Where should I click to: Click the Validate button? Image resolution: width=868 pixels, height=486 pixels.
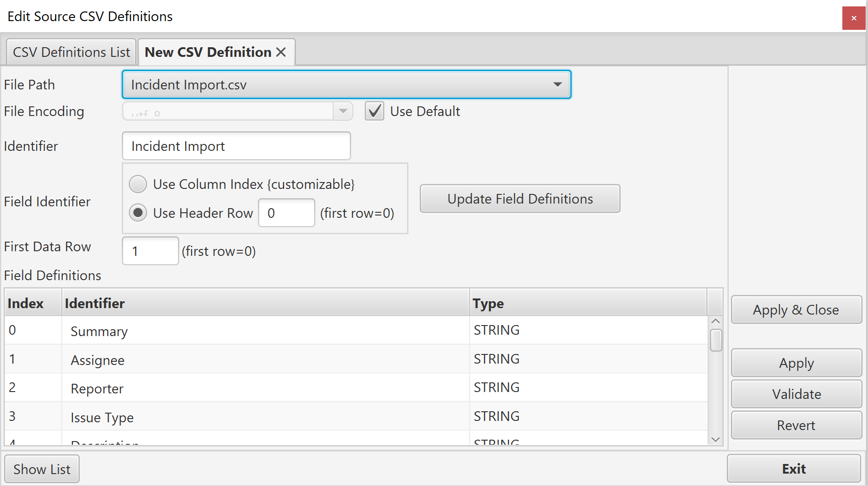coord(796,394)
